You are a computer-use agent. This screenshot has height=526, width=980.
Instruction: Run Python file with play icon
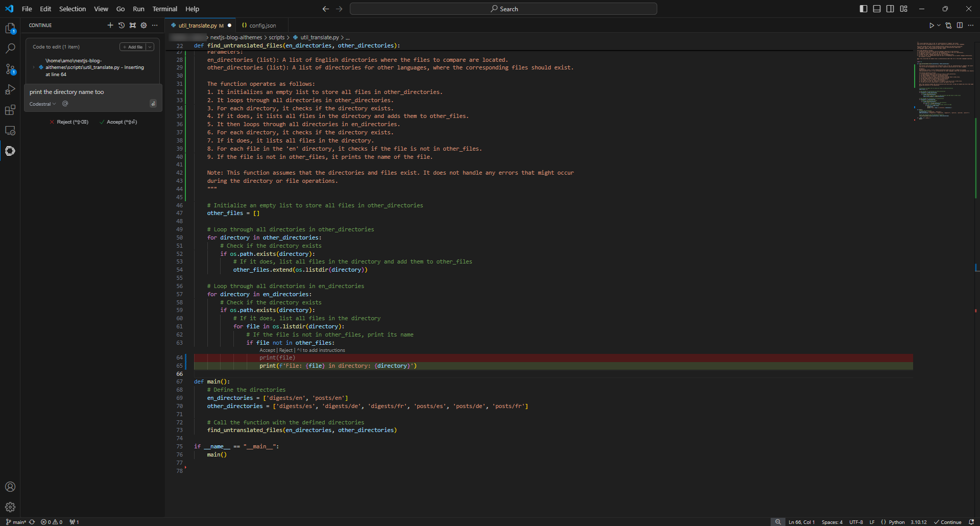[x=931, y=25]
